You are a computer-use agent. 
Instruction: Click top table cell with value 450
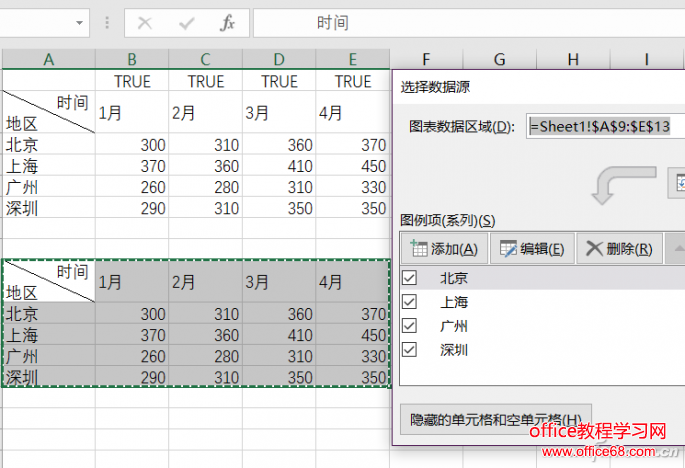point(353,166)
